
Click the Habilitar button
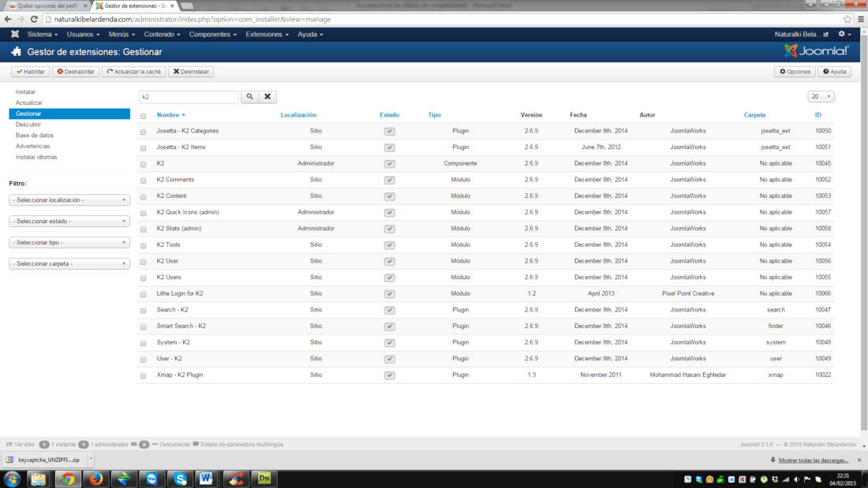pos(31,72)
